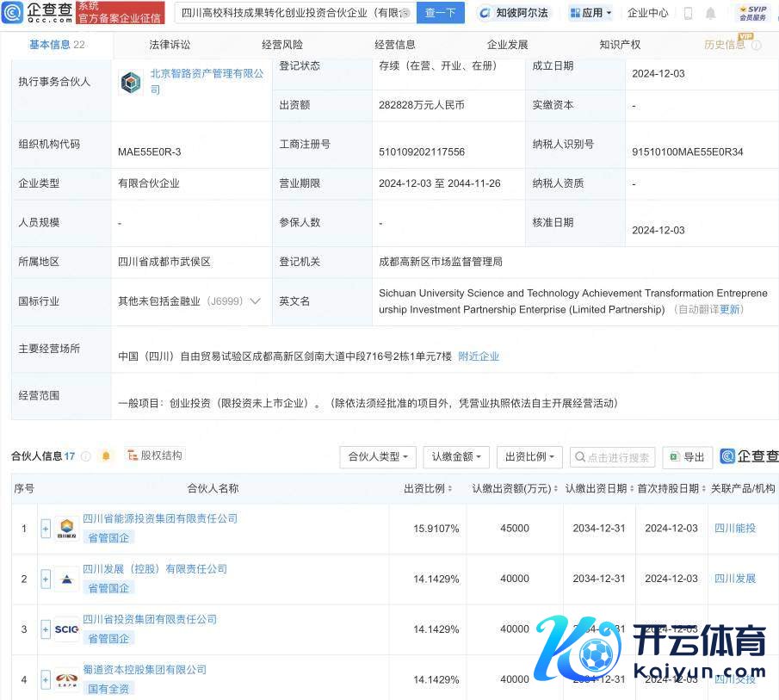Click the 查一下 search button

coord(440,13)
